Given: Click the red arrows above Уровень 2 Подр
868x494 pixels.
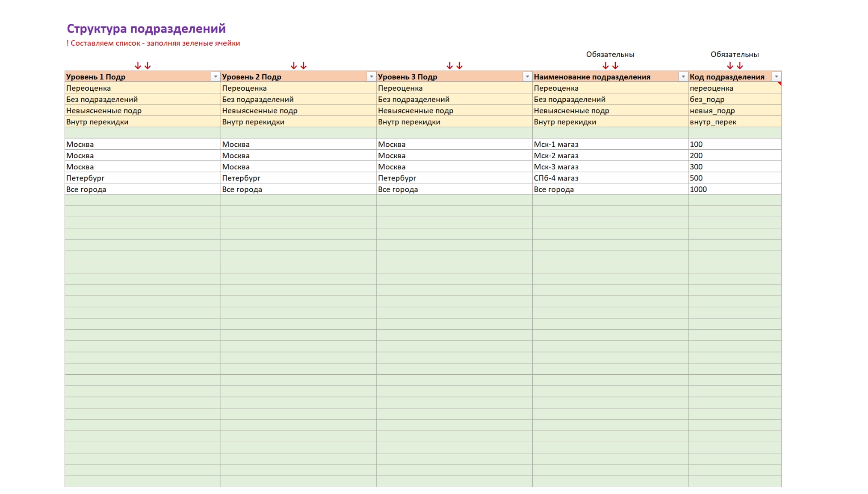Looking at the screenshot, I should pyautogui.click(x=298, y=66).
